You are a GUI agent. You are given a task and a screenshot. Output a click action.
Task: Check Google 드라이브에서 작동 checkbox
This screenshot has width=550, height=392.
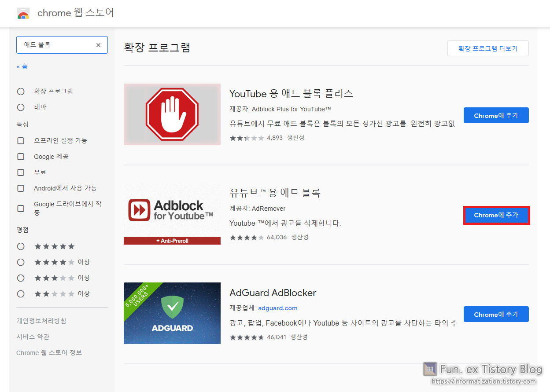point(21,209)
